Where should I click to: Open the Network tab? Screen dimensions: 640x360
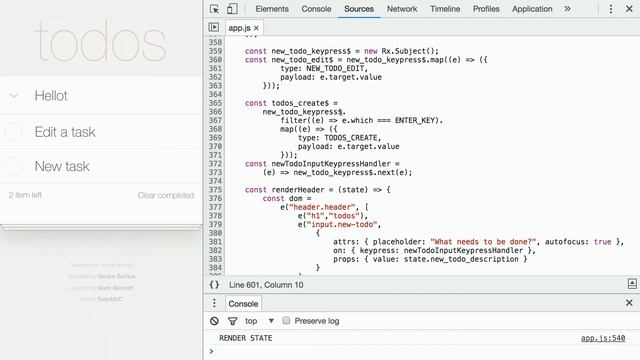click(x=402, y=9)
